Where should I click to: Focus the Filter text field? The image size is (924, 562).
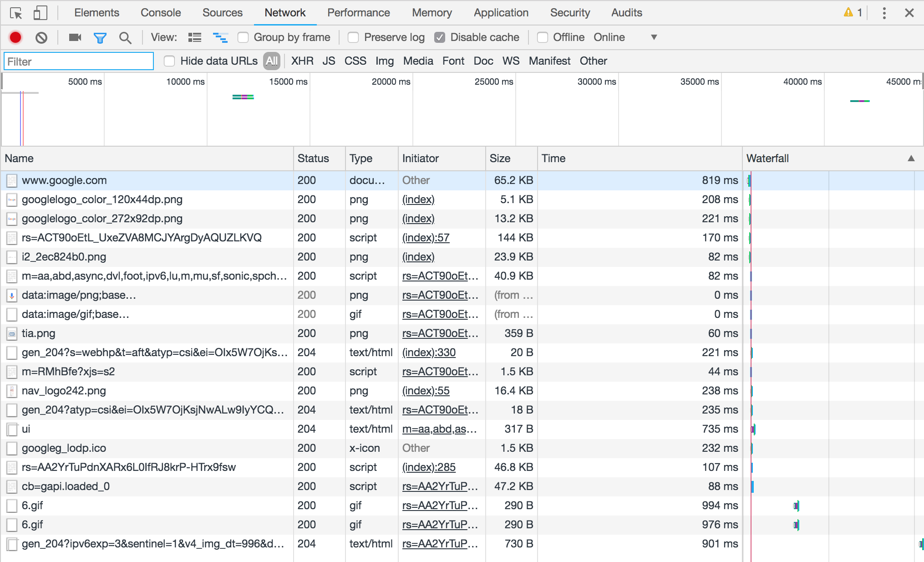tap(79, 61)
